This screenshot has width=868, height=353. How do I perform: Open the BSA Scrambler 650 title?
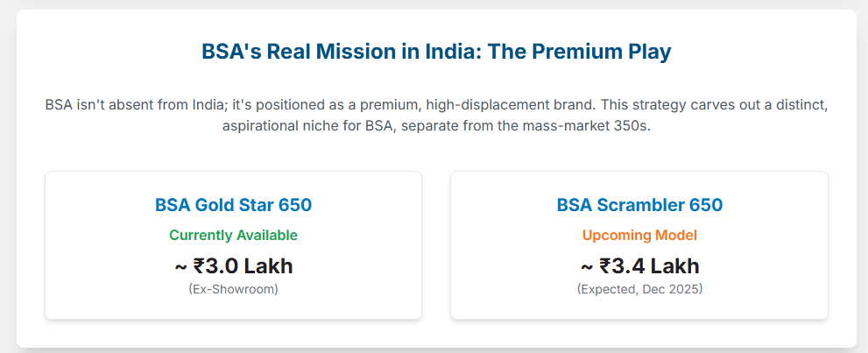(x=639, y=205)
